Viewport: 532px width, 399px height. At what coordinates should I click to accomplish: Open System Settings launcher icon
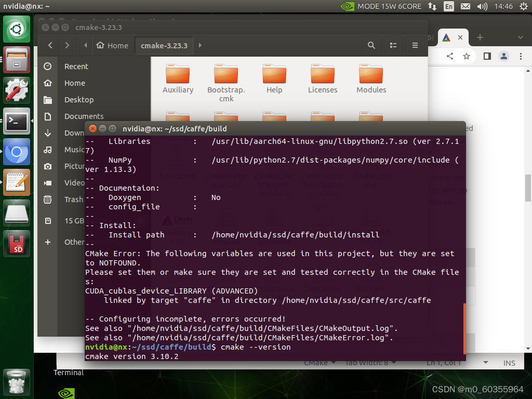pyautogui.click(x=17, y=90)
